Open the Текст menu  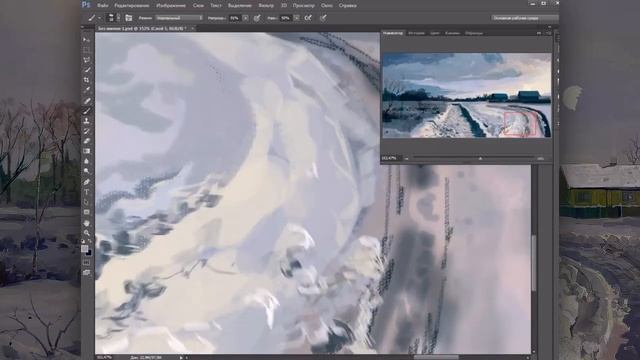(x=216, y=6)
